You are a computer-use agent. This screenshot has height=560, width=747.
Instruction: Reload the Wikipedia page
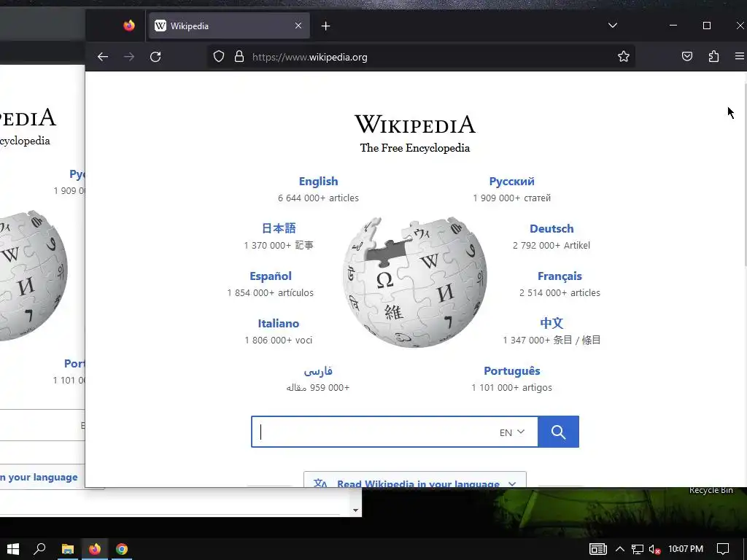tap(155, 57)
